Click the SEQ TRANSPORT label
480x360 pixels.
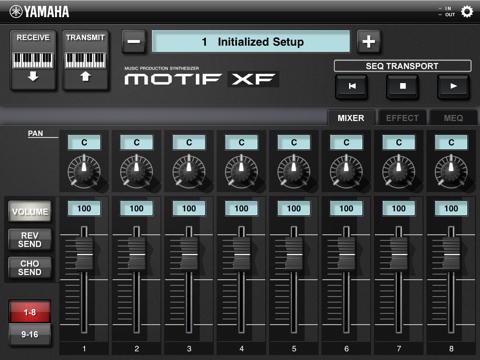pos(402,66)
